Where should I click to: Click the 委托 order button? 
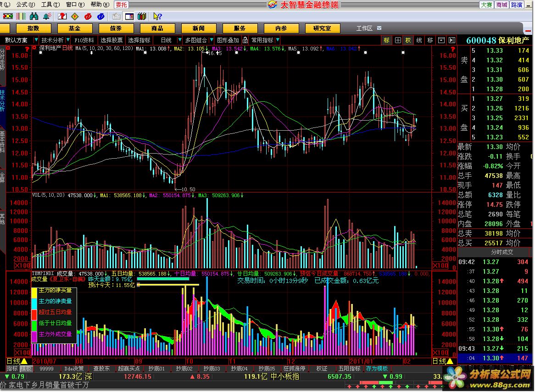click(x=121, y=5)
